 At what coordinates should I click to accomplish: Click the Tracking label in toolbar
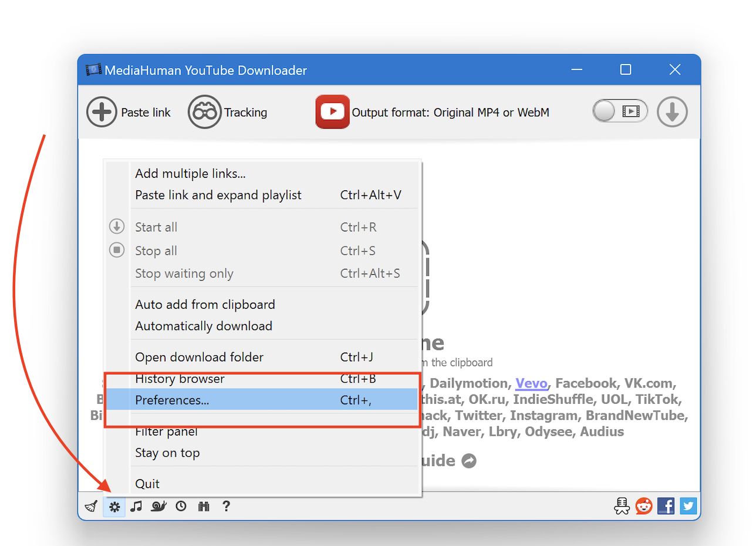pyautogui.click(x=245, y=112)
